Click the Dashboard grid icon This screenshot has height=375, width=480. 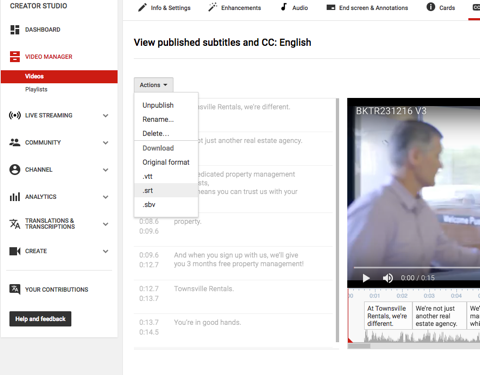point(15,30)
